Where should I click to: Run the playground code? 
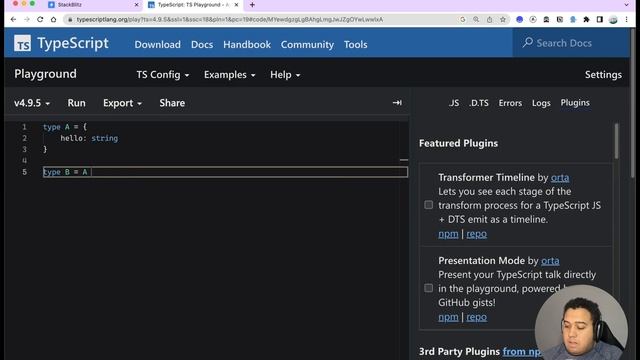(x=76, y=103)
